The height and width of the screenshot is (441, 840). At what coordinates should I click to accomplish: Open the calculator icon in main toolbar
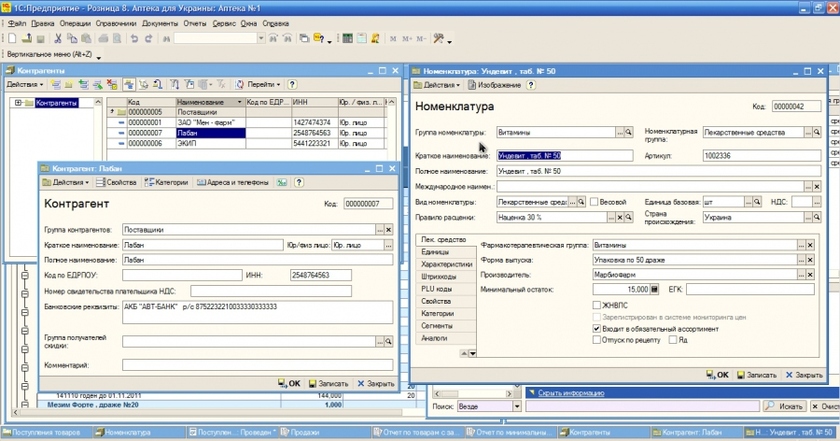coord(347,39)
